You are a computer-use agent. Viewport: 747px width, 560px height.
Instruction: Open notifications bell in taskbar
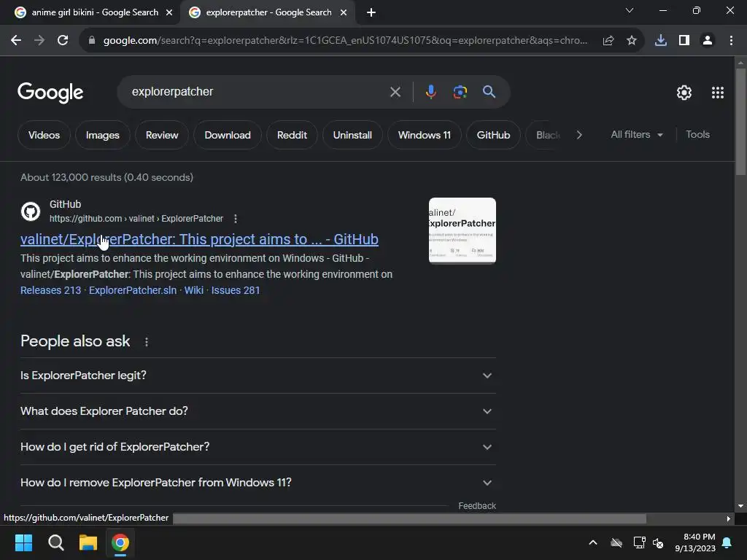(x=727, y=542)
